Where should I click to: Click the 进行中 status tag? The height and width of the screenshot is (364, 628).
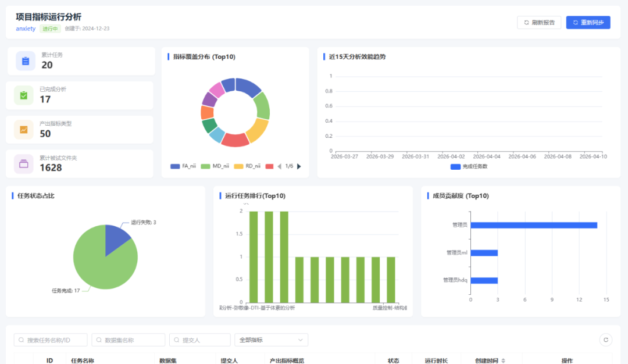pos(50,28)
